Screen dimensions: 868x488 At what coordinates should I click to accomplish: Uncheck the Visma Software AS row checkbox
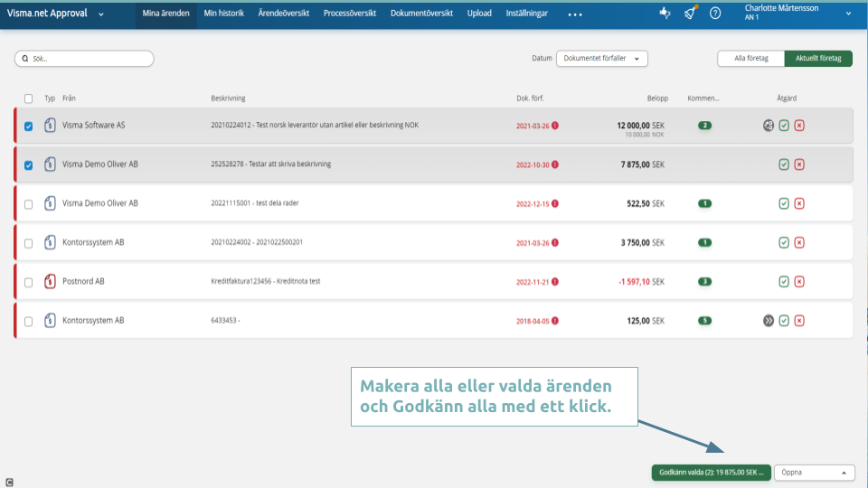click(28, 127)
